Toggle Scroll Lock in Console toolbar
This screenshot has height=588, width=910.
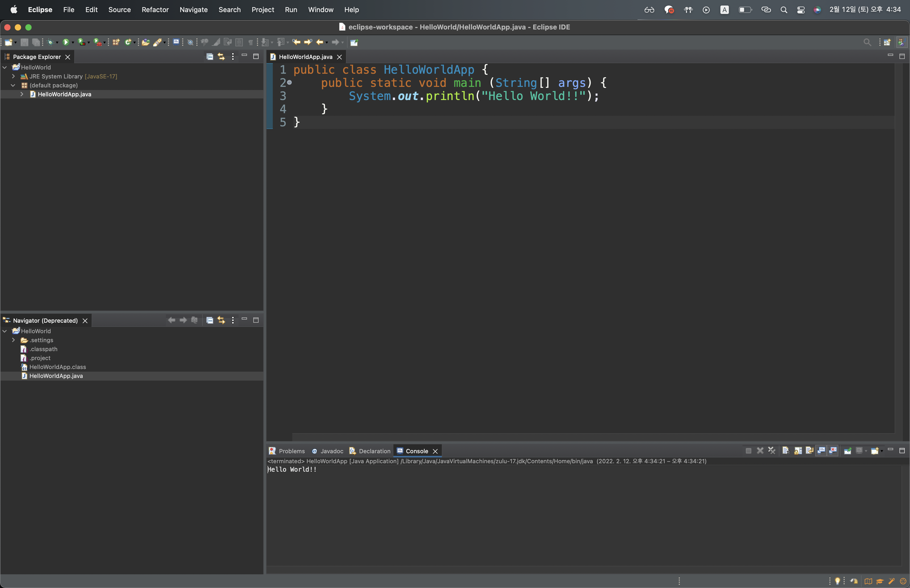click(x=798, y=451)
